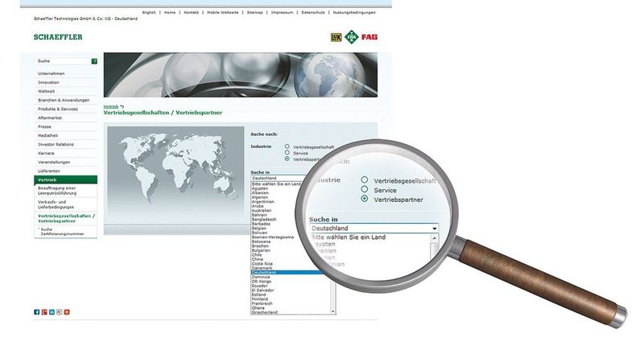This screenshot has width=644, height=342.
Task: Click the red share icon in footer
Action: pyautogui.click(x=67, y=312)
